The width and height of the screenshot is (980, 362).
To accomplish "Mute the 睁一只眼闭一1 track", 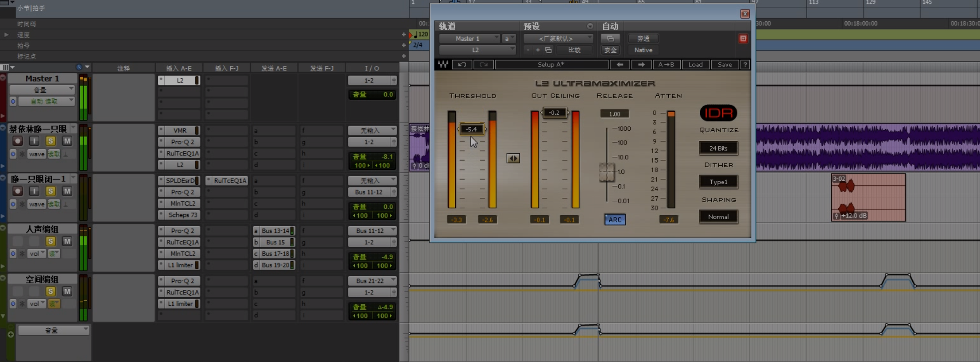I will click(x=67, y=191).
